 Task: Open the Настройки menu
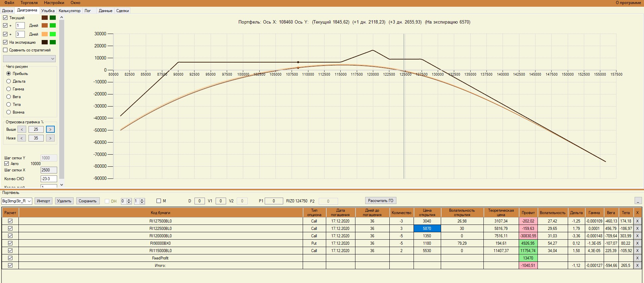[54, 3]
